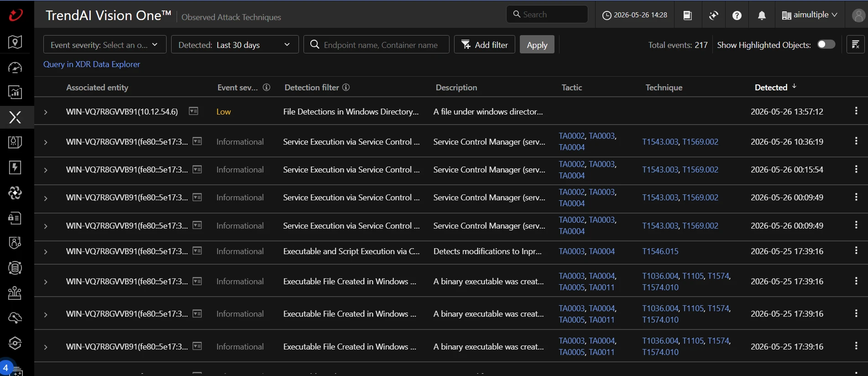Open the three-dot menu for the 10:36:19 event
Viewport: 868px width, 376px height.
[x=856, y=141]
